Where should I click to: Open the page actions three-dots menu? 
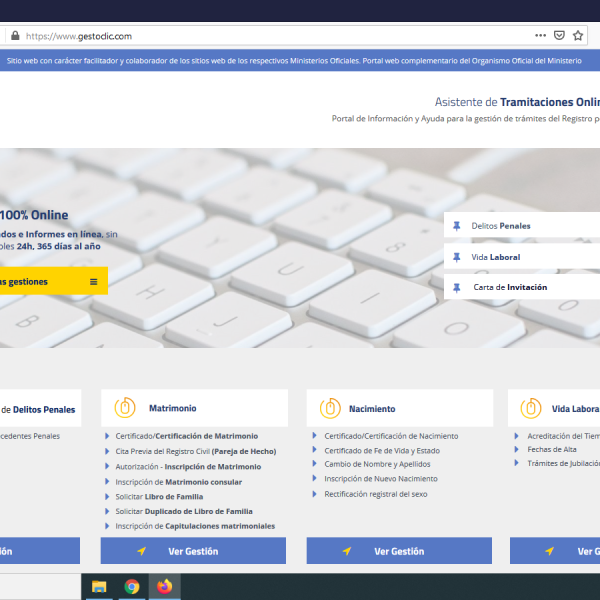coord(540,35)
